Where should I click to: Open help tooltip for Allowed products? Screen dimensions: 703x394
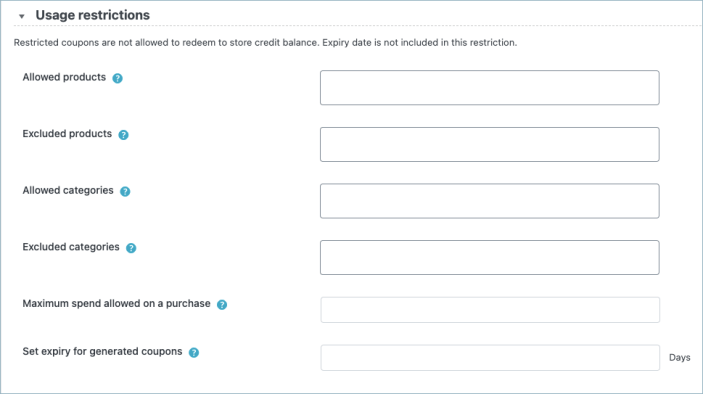pyautogui.click(x=117, y=78)
